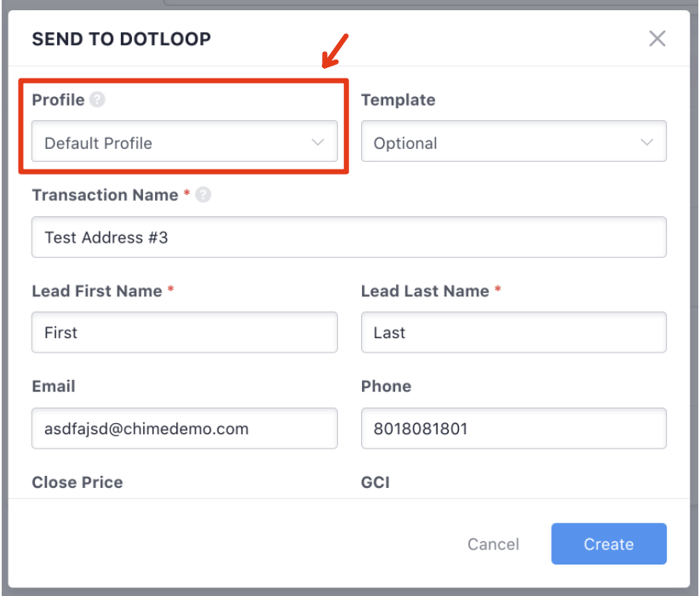700x596 pixels.
Task: Click the Lead Last Name field
Action: point(514,332)
